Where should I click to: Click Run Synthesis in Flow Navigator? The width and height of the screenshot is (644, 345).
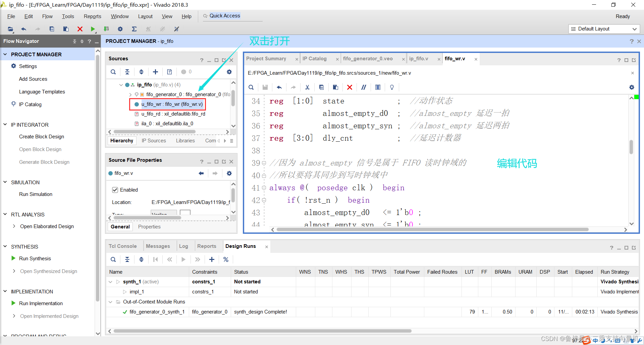click(x=35, y=259)
